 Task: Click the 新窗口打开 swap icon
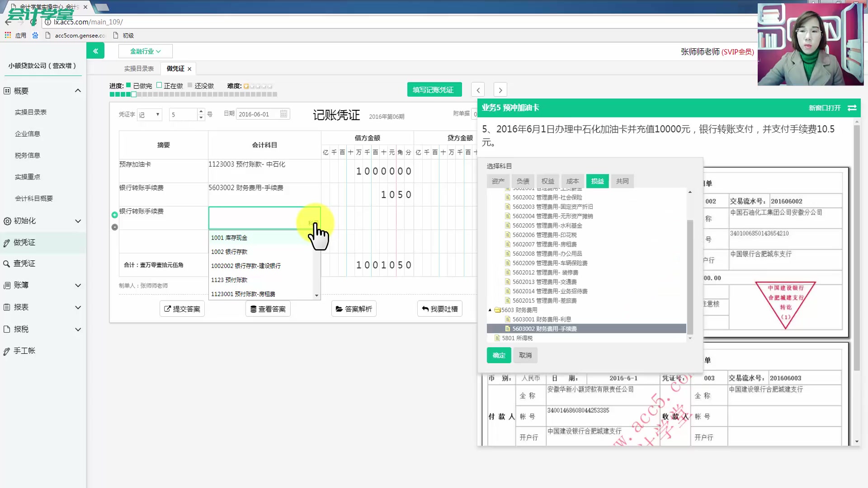click(852, 108)
